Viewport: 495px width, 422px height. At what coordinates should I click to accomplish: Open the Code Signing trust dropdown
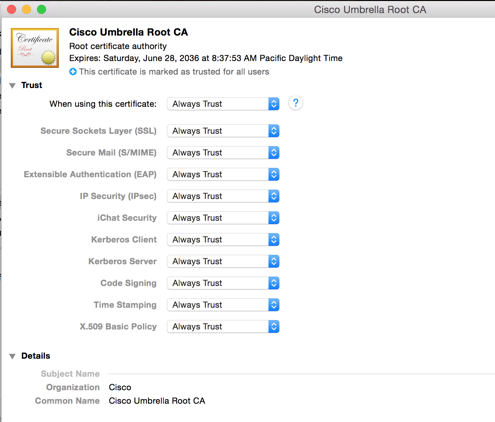[x=223, y=283]
